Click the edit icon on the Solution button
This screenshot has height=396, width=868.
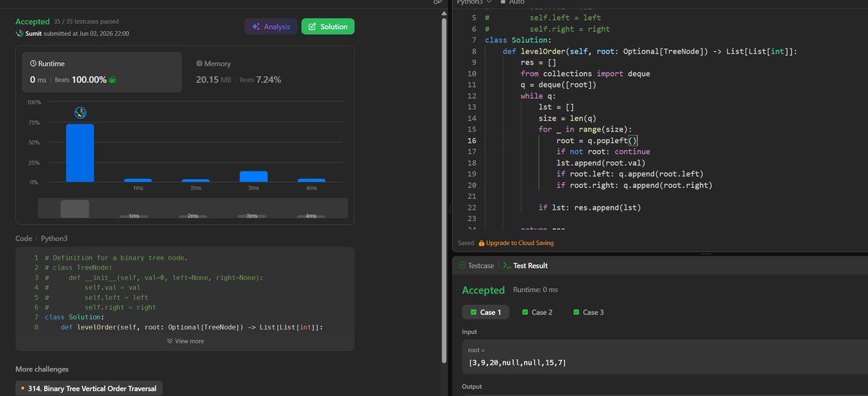point(312,27)
